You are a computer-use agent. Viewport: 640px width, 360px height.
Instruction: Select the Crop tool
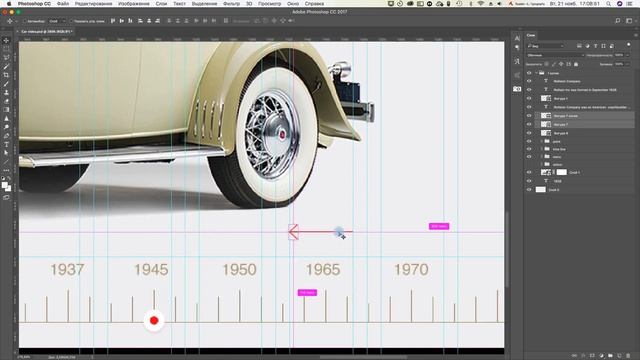pos(6,75)
